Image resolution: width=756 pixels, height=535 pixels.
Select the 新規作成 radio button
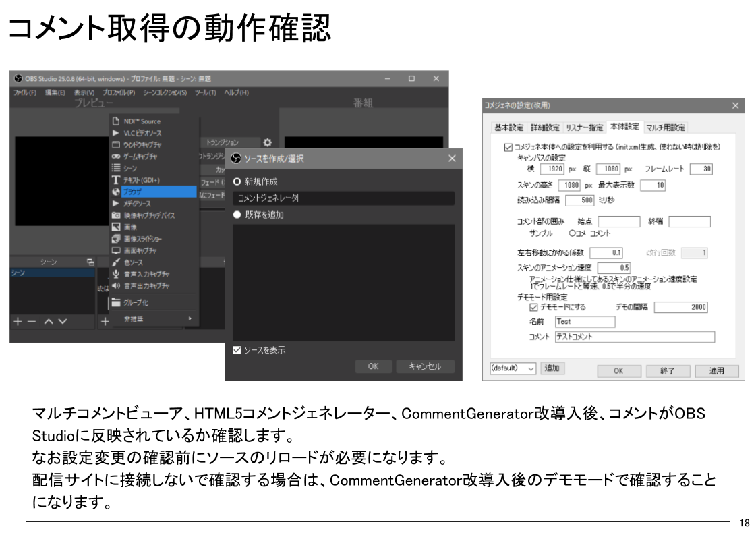coord(237,181)
